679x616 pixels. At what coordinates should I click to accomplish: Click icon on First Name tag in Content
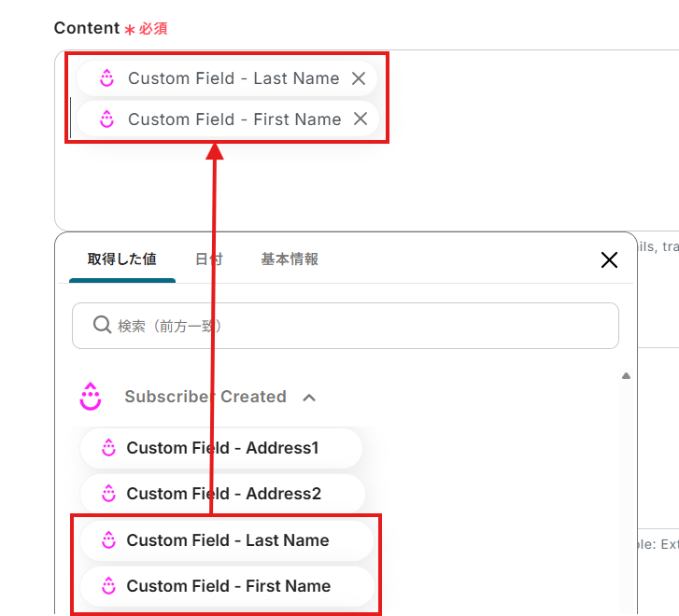click(107, 119)
